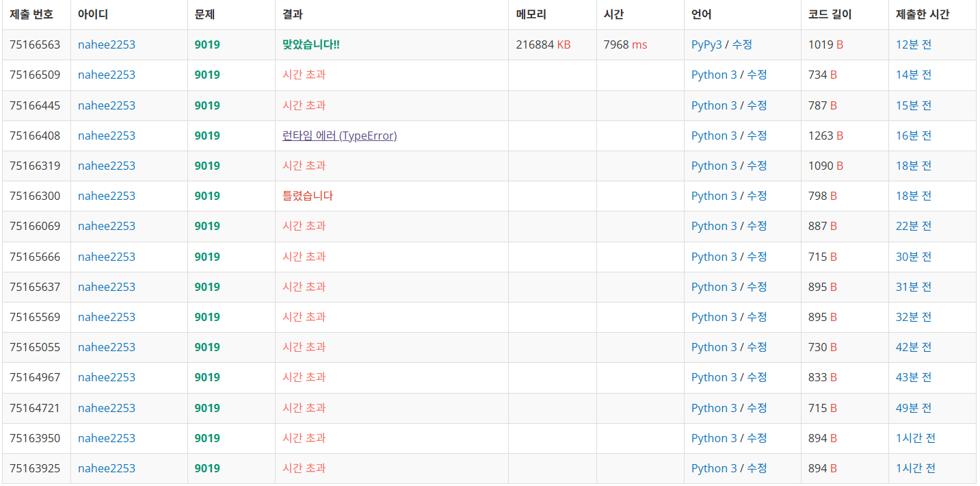Click the 798 B code length value

coord(823,196)
